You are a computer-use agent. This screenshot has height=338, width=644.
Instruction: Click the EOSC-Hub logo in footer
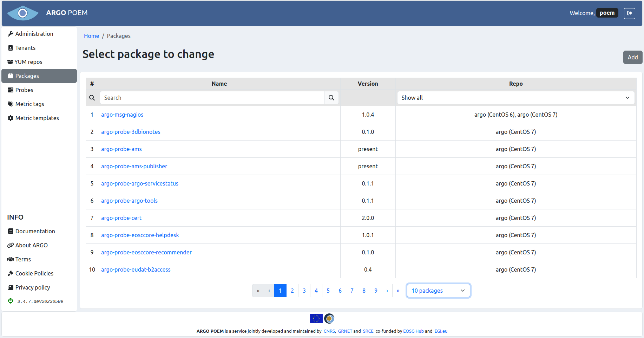pos(329,318)
